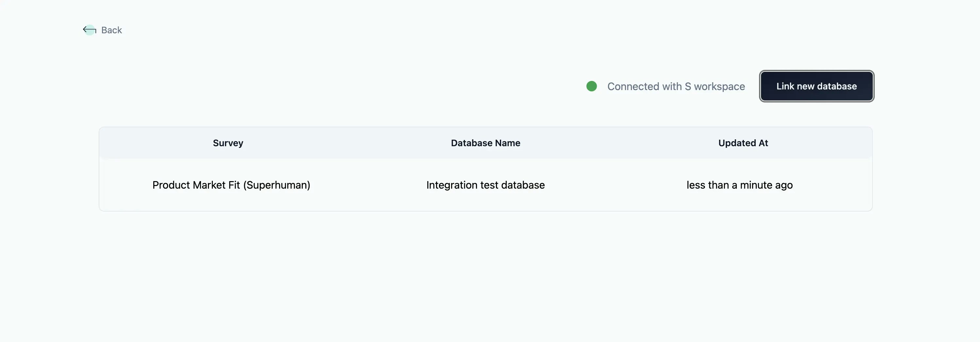Click the circular teal background behind the arrow

point(90,30)
